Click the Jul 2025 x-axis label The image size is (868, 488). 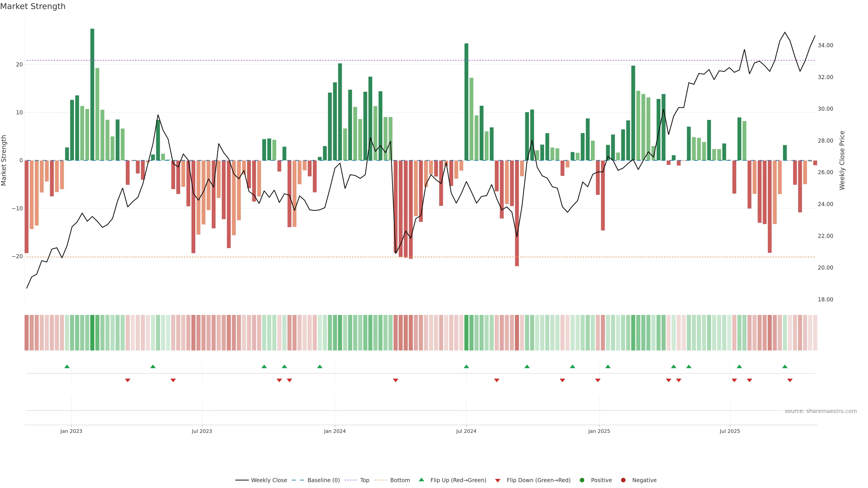tap(729, 431)
